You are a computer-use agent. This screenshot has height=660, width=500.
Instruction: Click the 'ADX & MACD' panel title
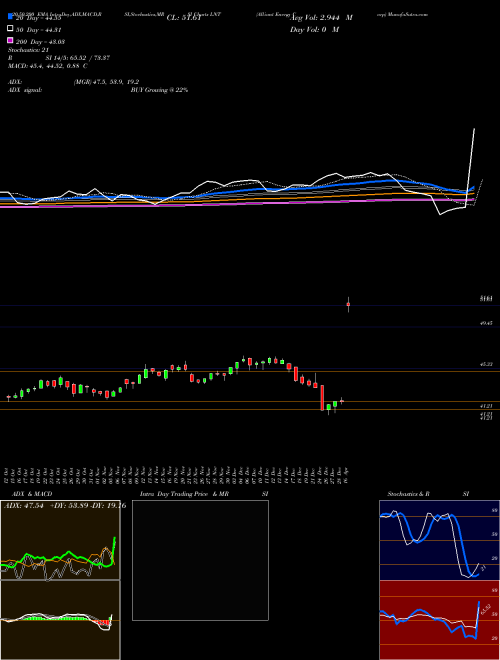click(x=32, y=494)
